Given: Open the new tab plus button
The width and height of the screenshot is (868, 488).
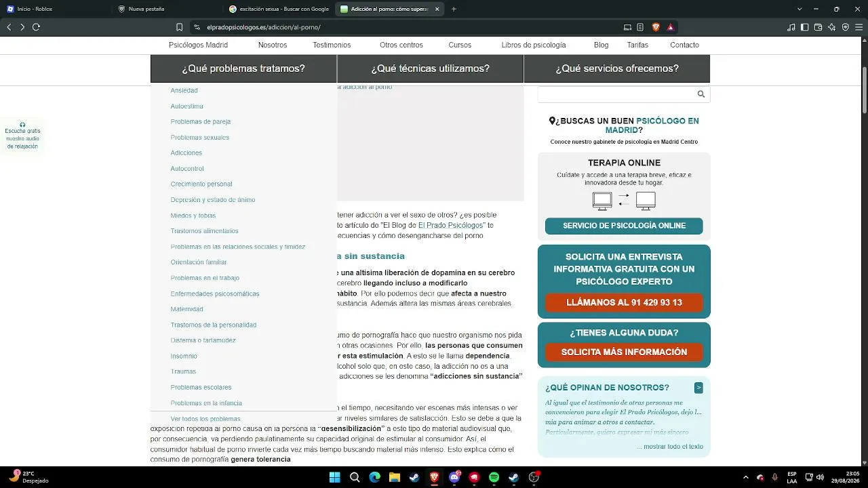Looking at the screenshot, I should pos(454,9).
